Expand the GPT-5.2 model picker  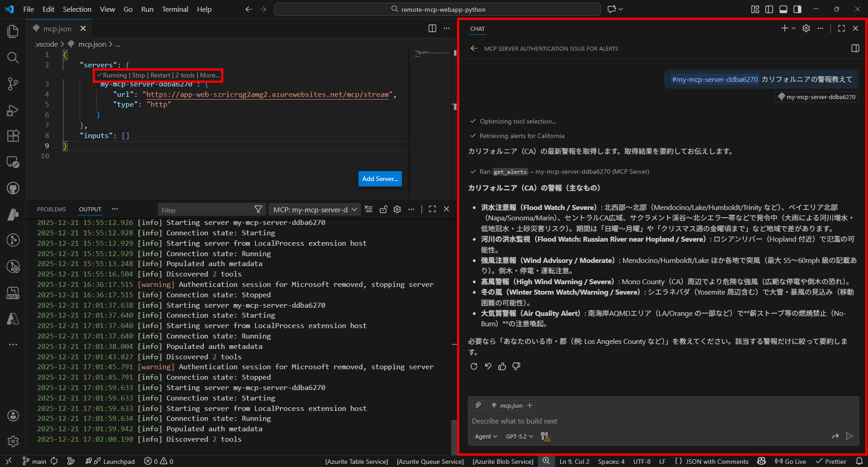(519, 437)
